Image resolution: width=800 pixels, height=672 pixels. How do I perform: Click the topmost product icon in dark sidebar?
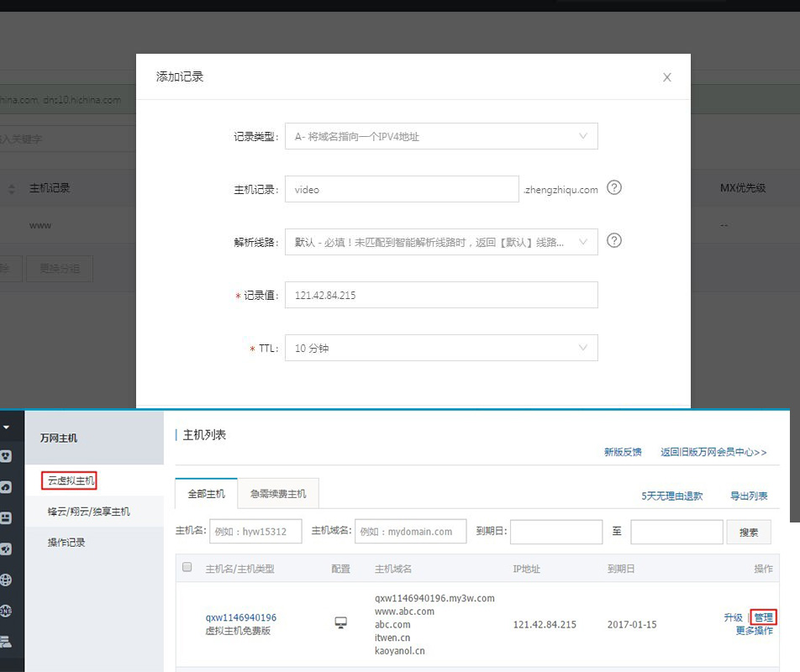click(12, 456)
